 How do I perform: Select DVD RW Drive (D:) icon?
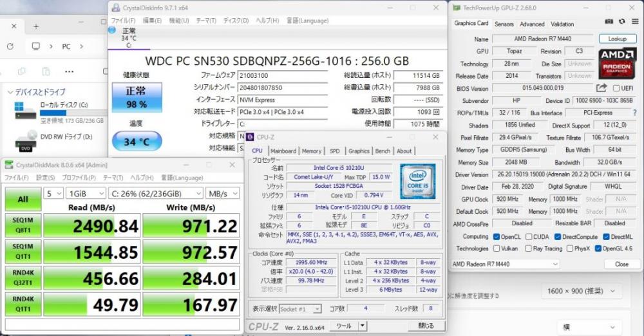coord(26,142)
